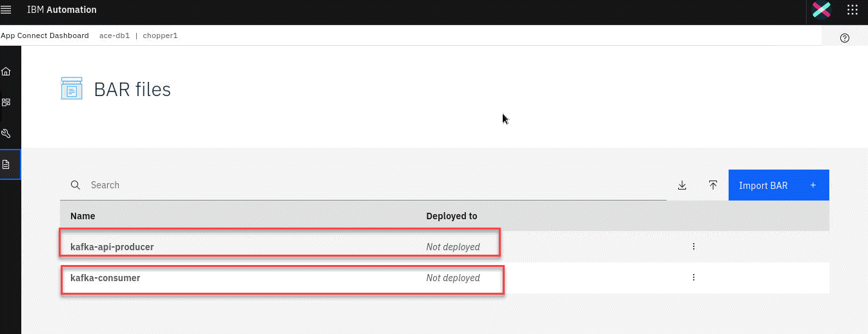
Task: Go to Home in the sidebar
Action: [x=6, y=71]
